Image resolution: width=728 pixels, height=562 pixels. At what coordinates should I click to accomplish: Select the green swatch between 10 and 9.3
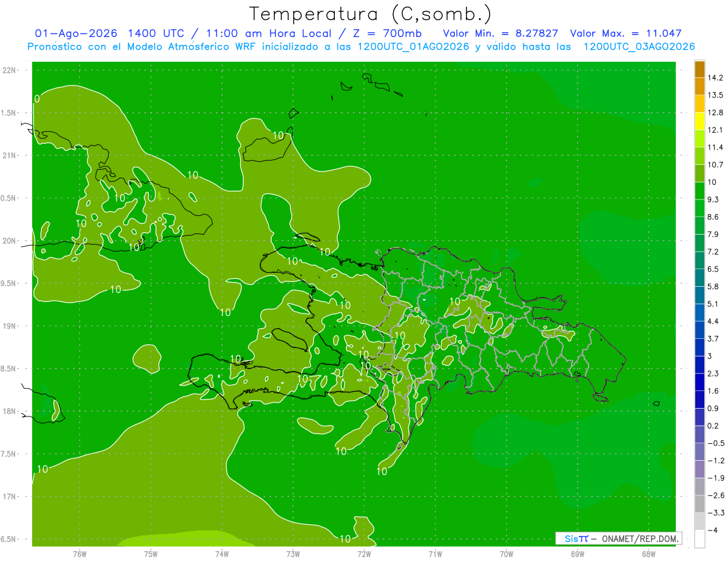[x=699, y=191]
